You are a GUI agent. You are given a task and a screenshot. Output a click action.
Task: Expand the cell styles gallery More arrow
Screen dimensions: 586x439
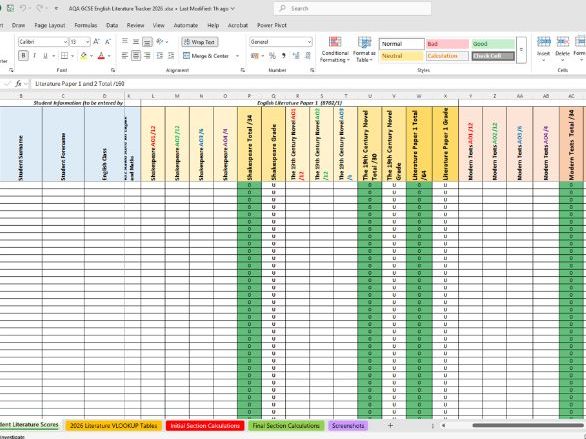click(522, 50)
